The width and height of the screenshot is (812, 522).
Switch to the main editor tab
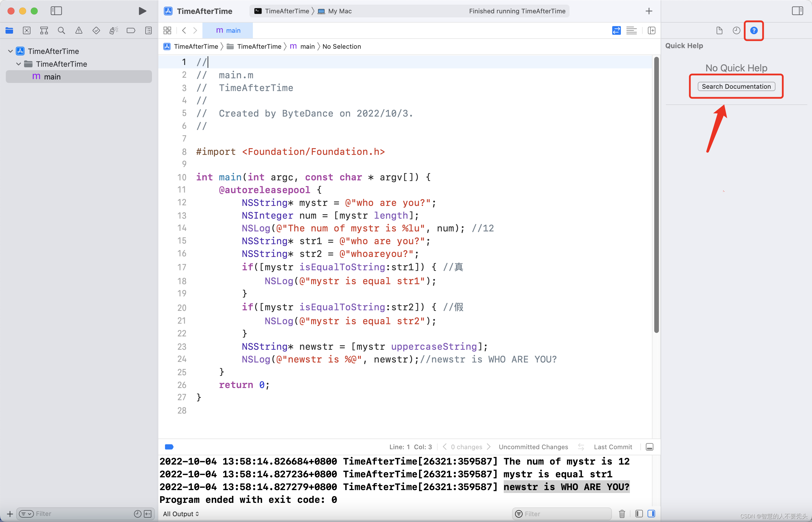[228, 30]
